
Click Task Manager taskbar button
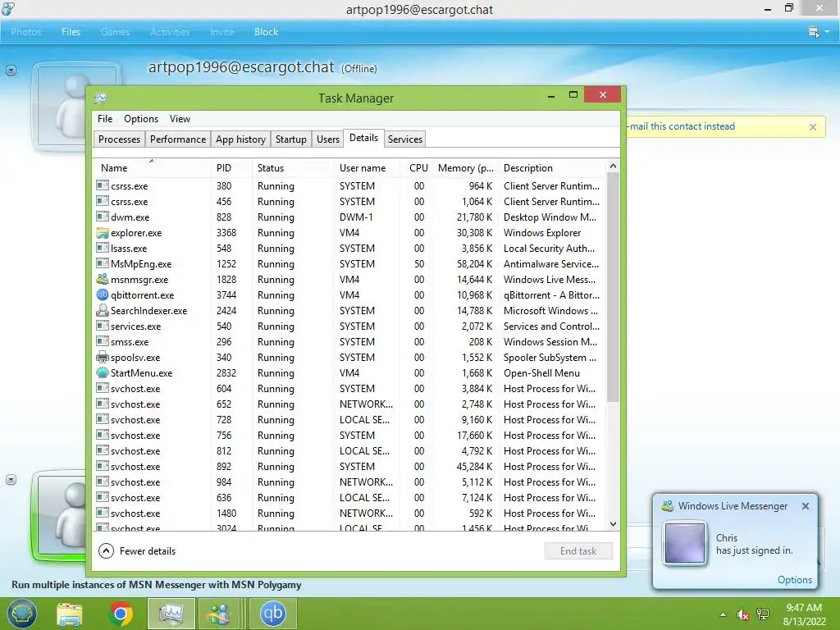(x=171, y=614)
